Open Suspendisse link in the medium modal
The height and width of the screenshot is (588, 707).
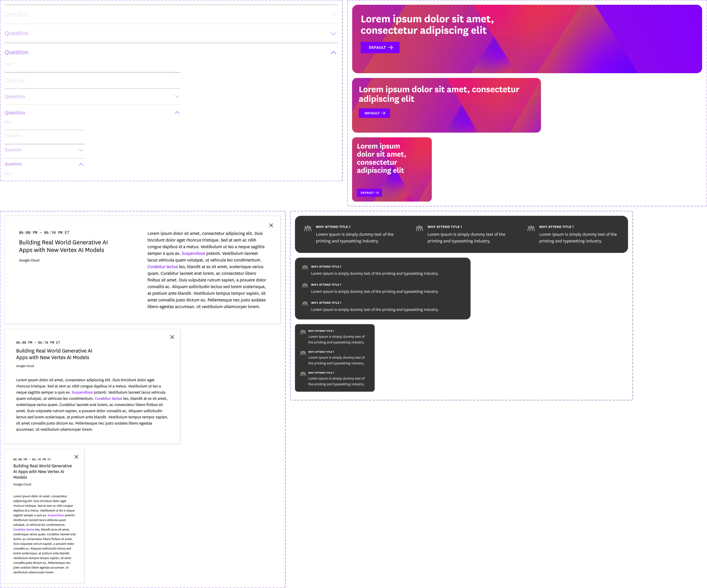coord(82,392)
